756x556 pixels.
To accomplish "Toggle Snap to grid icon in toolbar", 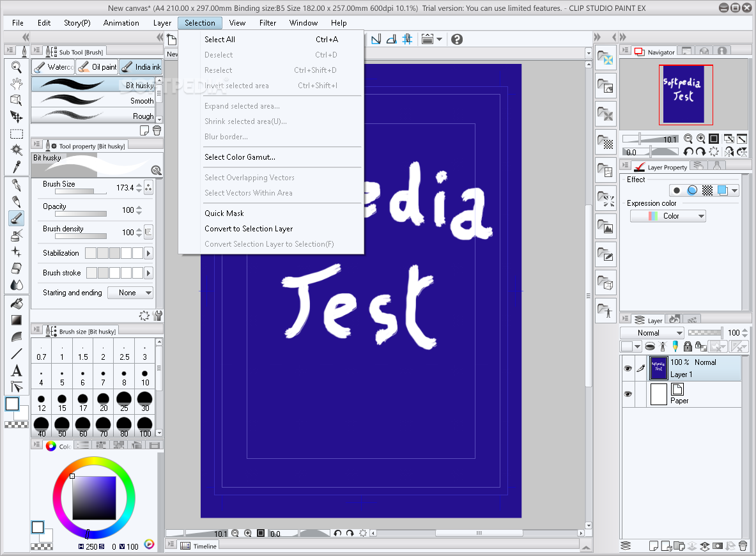I will click(408, 39).
